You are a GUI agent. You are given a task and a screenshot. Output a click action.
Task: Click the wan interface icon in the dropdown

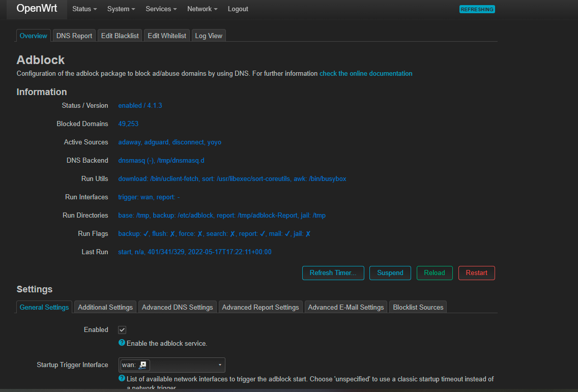142,365
